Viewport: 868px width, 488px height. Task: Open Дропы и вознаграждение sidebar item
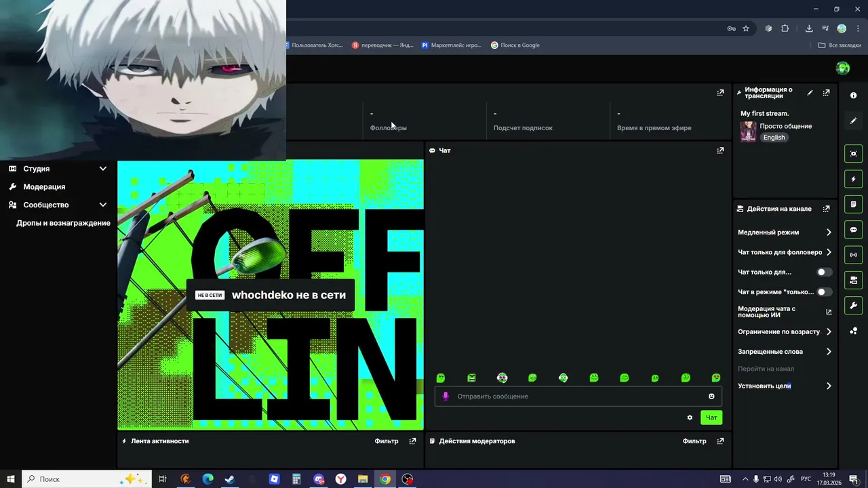coord(63,223)
